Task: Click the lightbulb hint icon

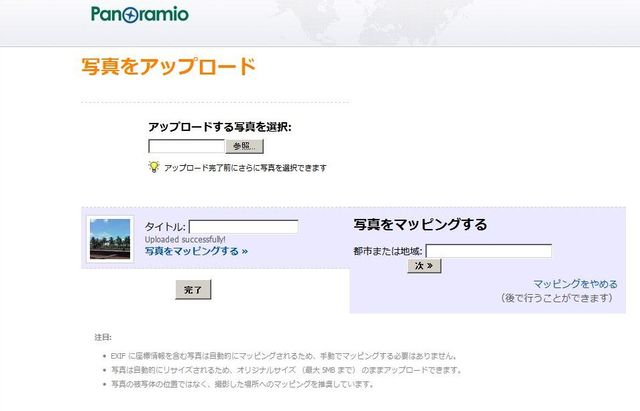Action: pyautogui.click(x=154, y=167)
